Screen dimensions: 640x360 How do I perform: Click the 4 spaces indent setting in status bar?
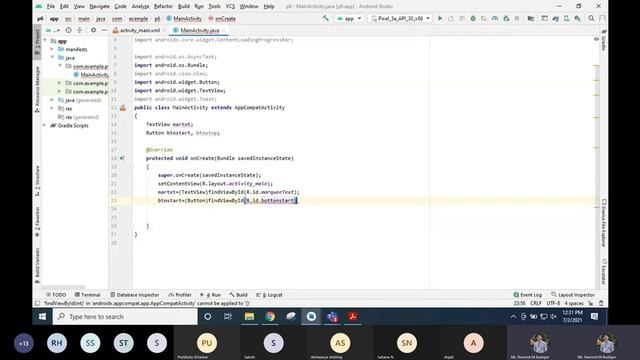tap(574, 303)
